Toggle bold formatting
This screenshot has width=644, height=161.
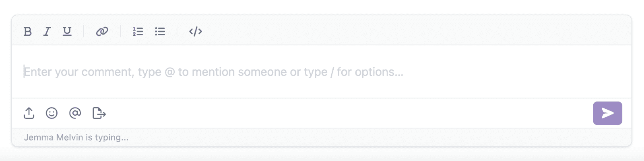pyautogui.click(x=27, y=31)
